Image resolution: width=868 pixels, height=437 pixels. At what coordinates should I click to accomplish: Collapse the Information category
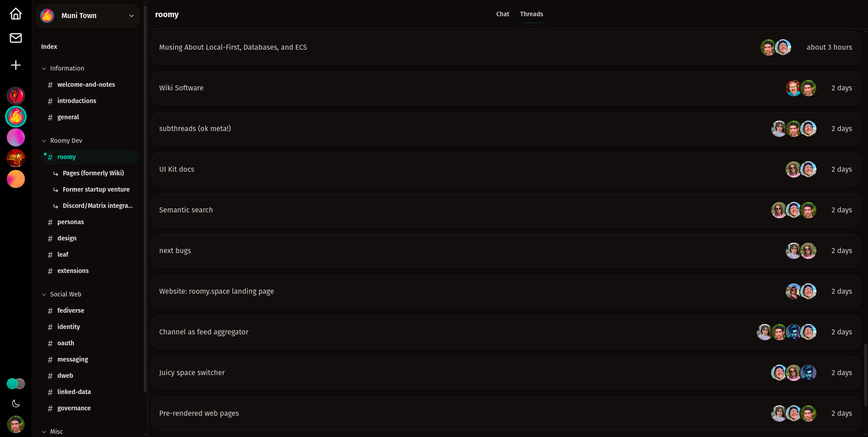coord(44,69)
